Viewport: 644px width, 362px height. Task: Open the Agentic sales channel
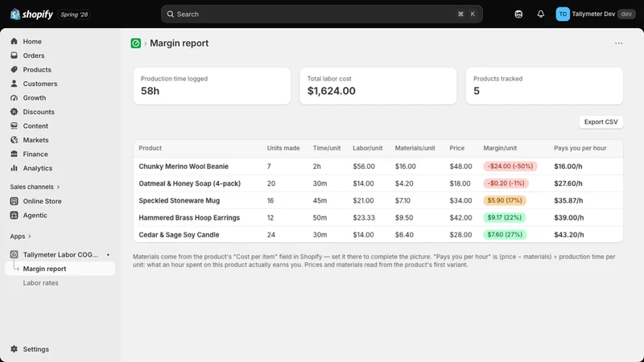coord(35,215)
